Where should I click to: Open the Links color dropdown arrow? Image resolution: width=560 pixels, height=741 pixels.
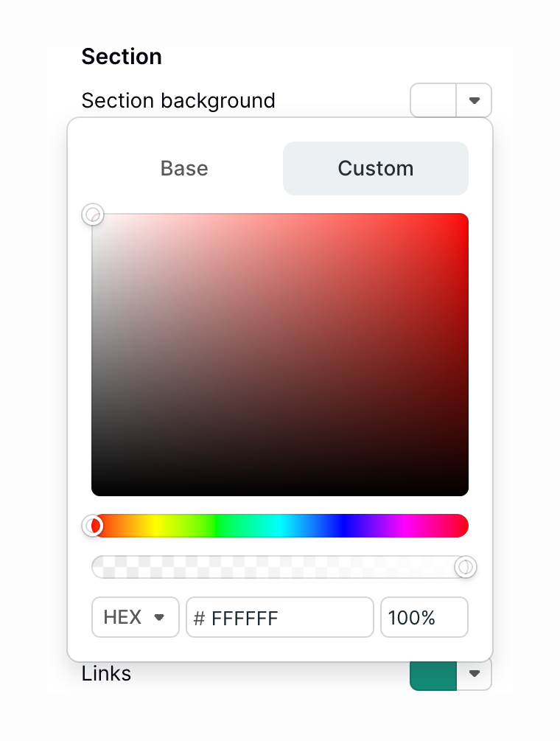[475, 673]
